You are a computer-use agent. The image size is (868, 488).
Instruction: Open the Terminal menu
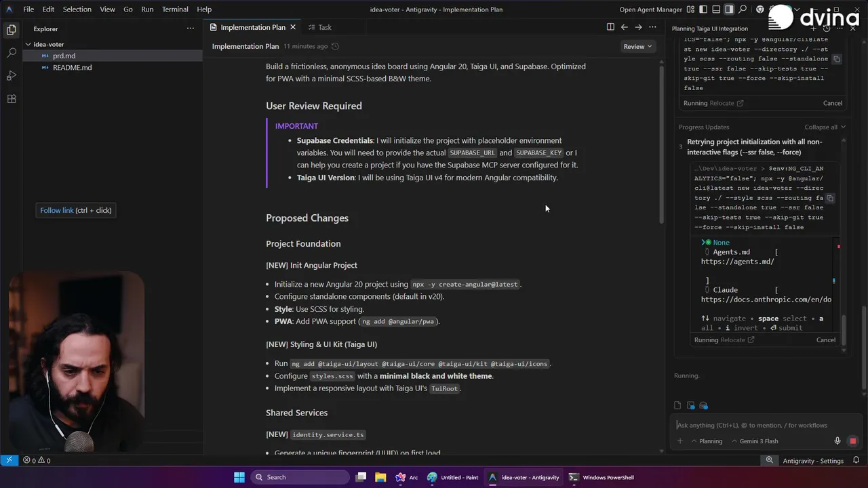tap(175, 9)
